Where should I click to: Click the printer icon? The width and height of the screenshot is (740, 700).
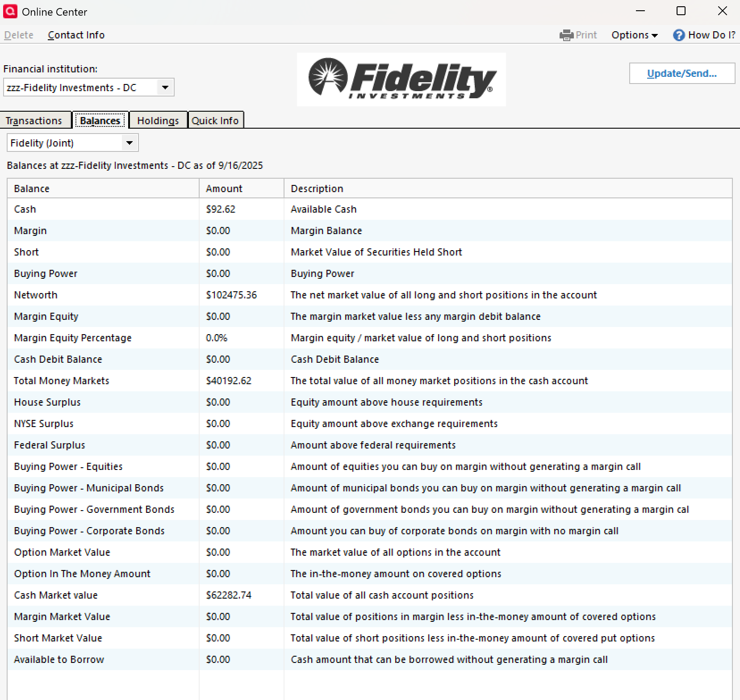(x=566, y=35)
